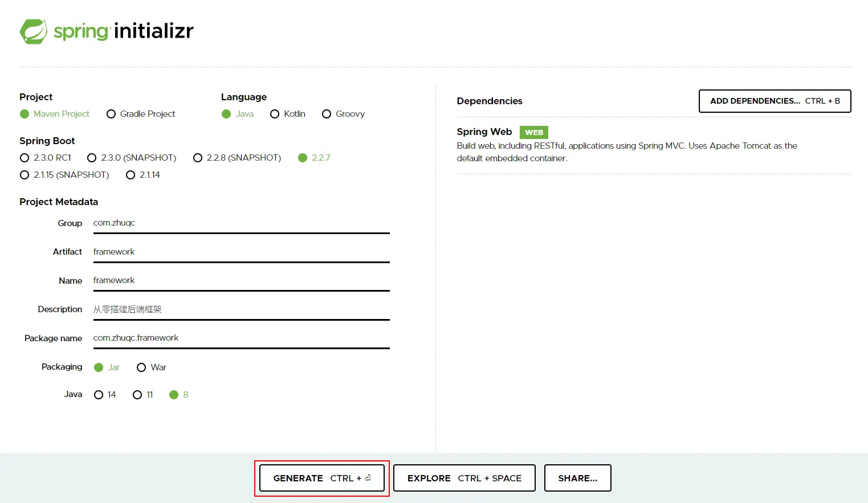Click the Generate button
Image resolution: width=868 pixels, height=503 pixels.
pyautogui.click(x=322, y=478)
